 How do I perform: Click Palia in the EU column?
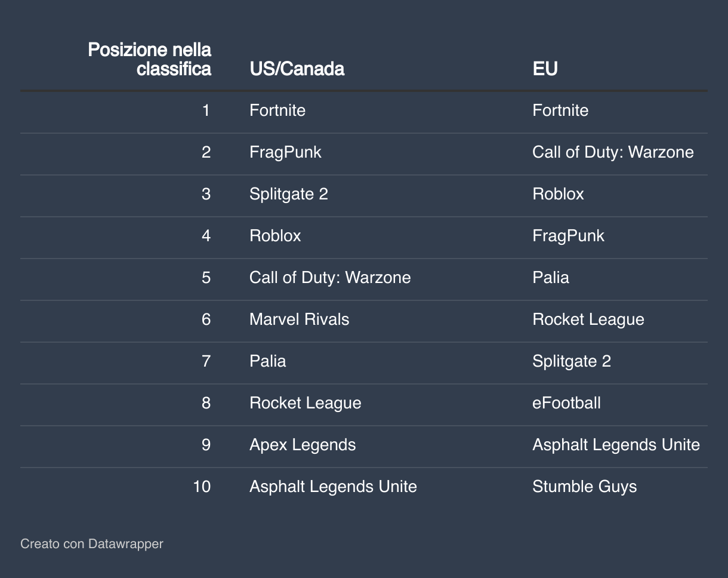[x=551, y=278]
